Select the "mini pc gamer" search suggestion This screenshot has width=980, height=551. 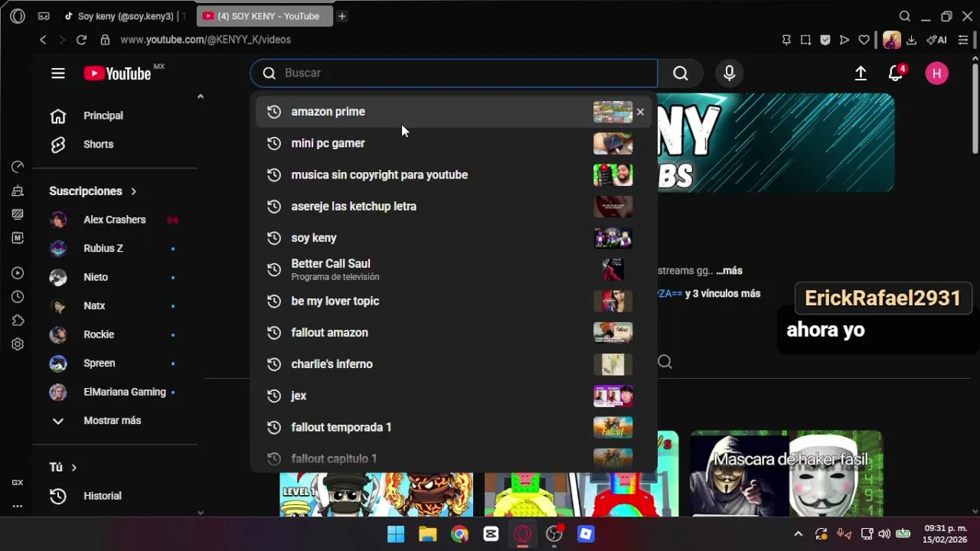453,143
